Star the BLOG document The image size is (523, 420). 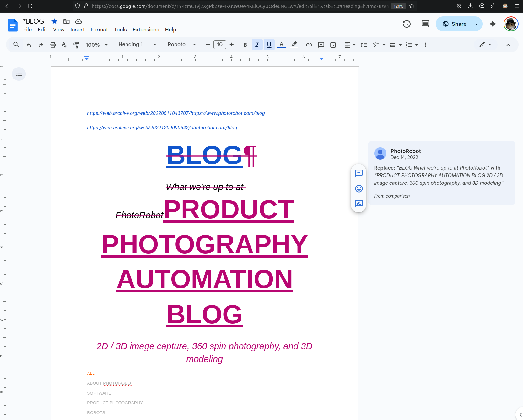point(54,21)
